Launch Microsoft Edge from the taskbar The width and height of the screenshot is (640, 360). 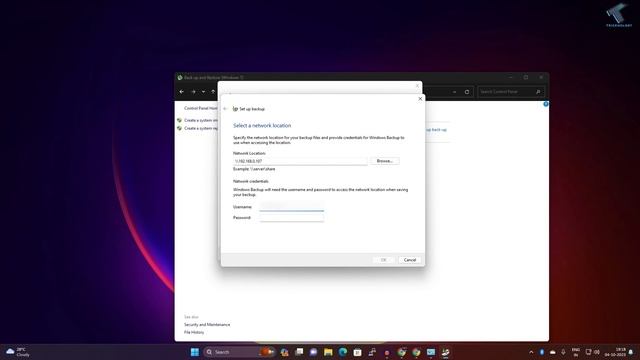tap(343, 352)
